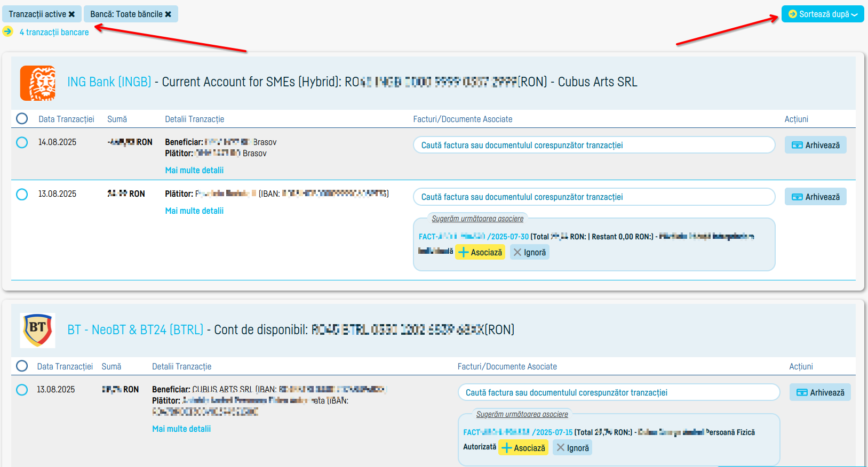Archive the 14.08.2025 ING transaction
This screenshot has width=868, height=467.
pos(815,145)
